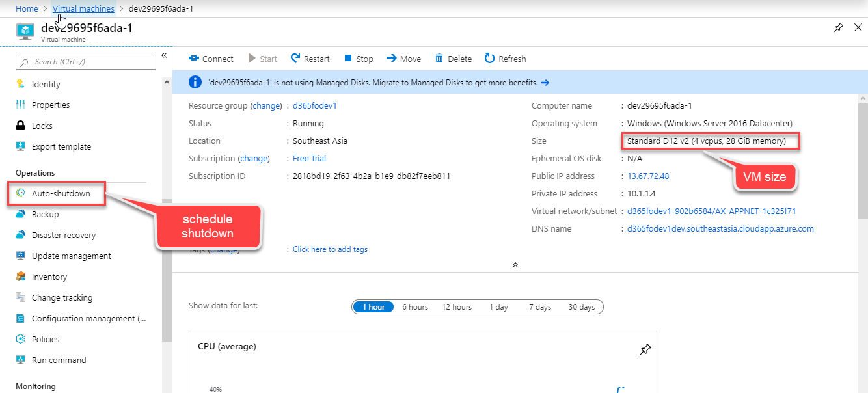Open the Run command icon

pos(20,360)
